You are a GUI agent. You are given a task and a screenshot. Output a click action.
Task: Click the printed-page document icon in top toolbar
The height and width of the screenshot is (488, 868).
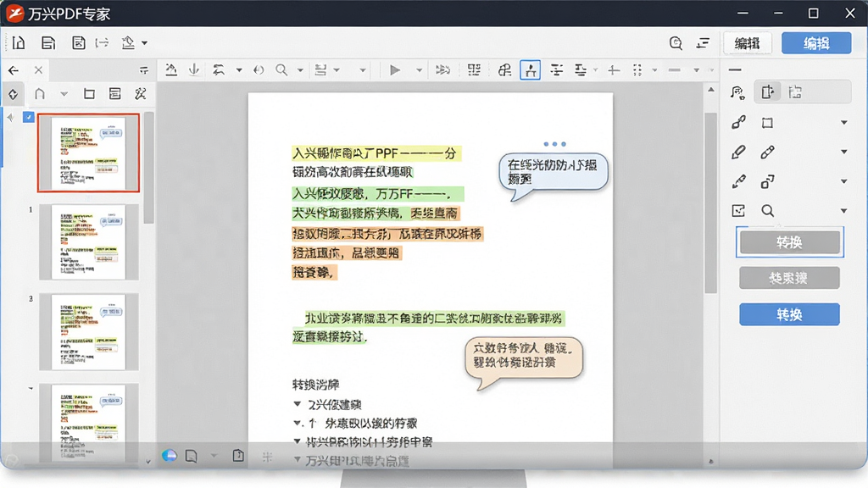(48, 42)
